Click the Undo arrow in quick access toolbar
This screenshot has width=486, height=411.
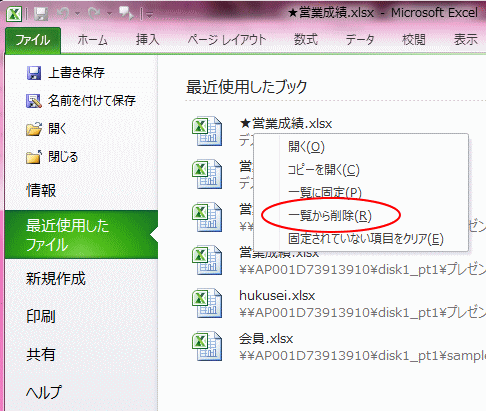tap(63, 14)
